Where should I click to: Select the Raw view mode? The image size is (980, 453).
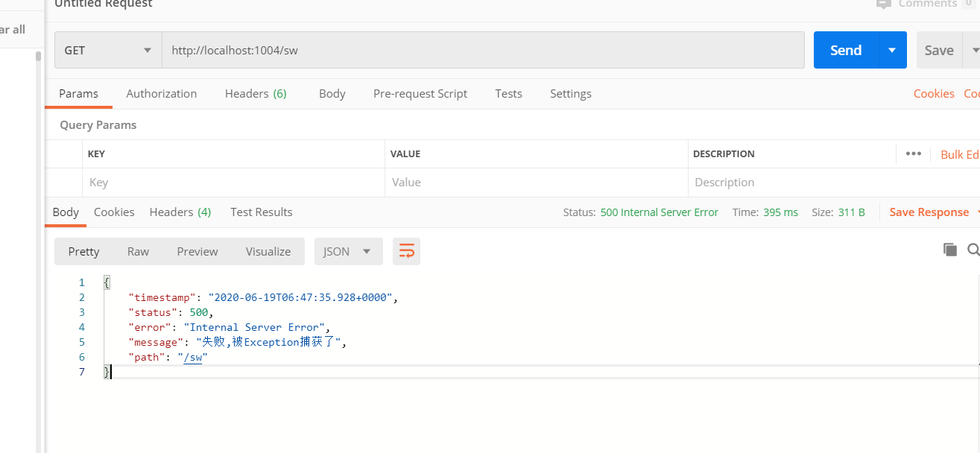click(x=138, y=252)
